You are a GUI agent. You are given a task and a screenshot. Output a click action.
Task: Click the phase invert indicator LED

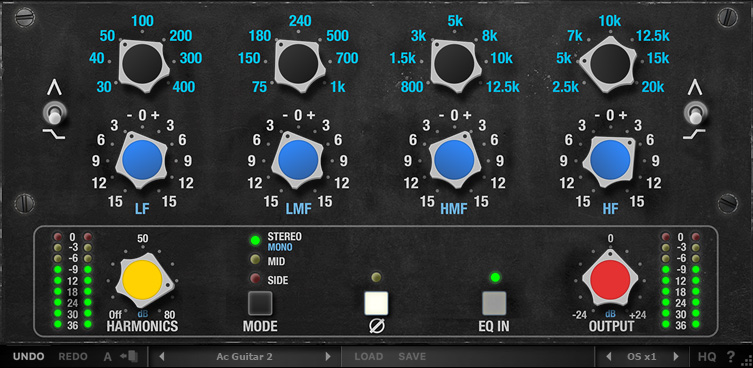pyautogui.click(x=376, y=277)
